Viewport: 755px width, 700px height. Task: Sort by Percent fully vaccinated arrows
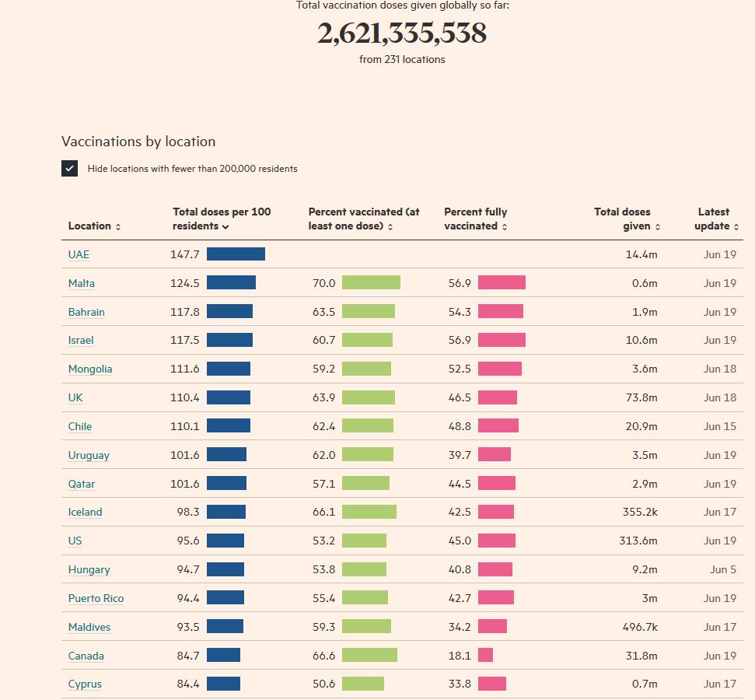point(505,226)
